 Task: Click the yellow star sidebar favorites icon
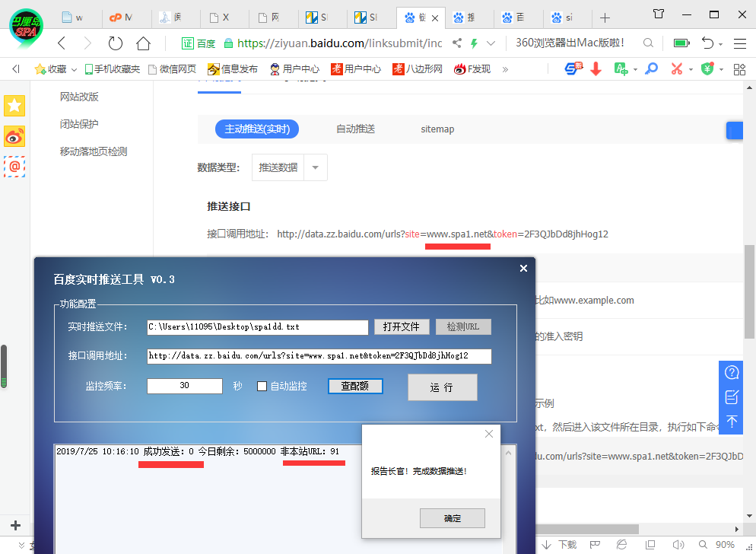click(14, 107)
